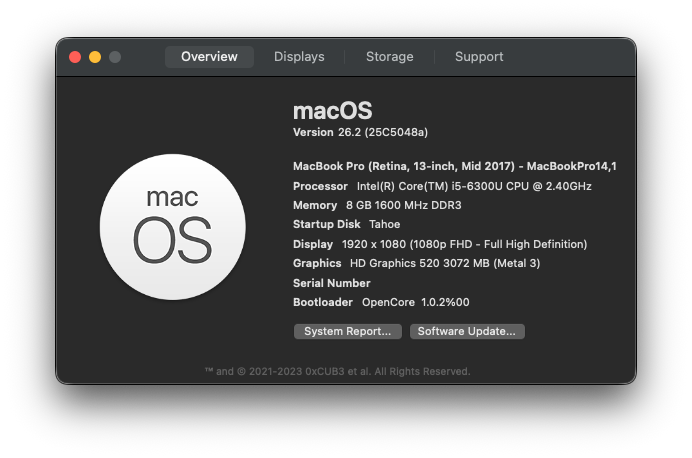Select the macOS title heading
692x458 pixels.
pyautogui.click(x=333, y=110)
